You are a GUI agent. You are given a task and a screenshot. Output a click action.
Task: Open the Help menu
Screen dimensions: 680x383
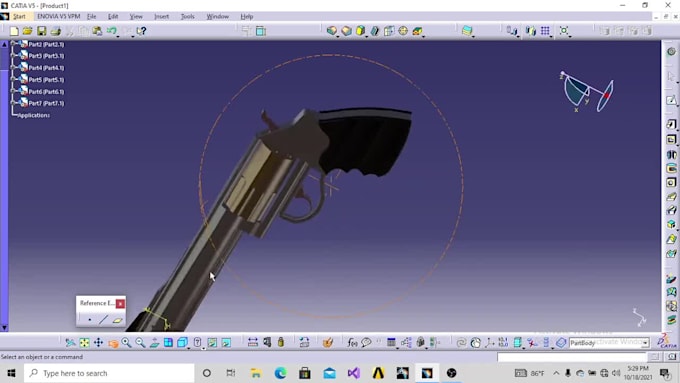coord(246,16)
